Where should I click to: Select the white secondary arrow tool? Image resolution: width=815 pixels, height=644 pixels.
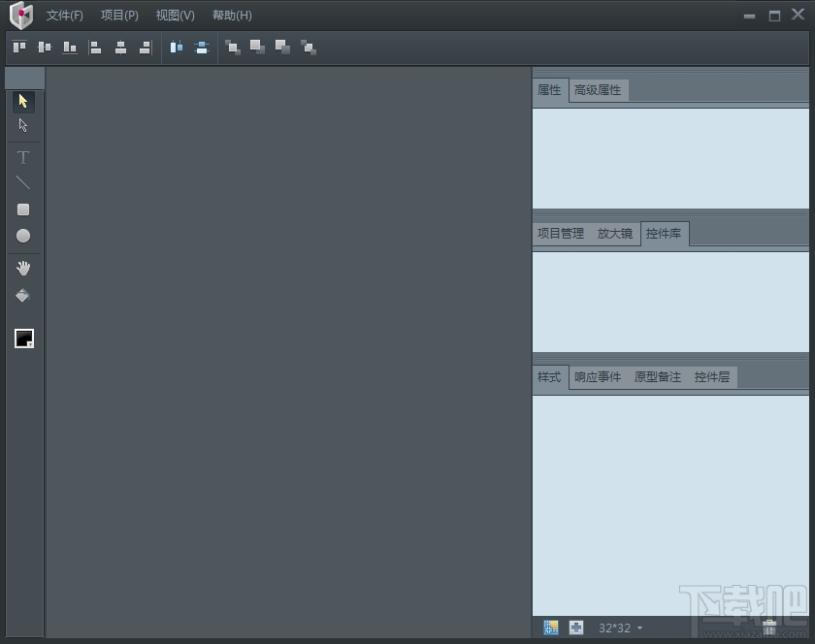coord(23,124)
